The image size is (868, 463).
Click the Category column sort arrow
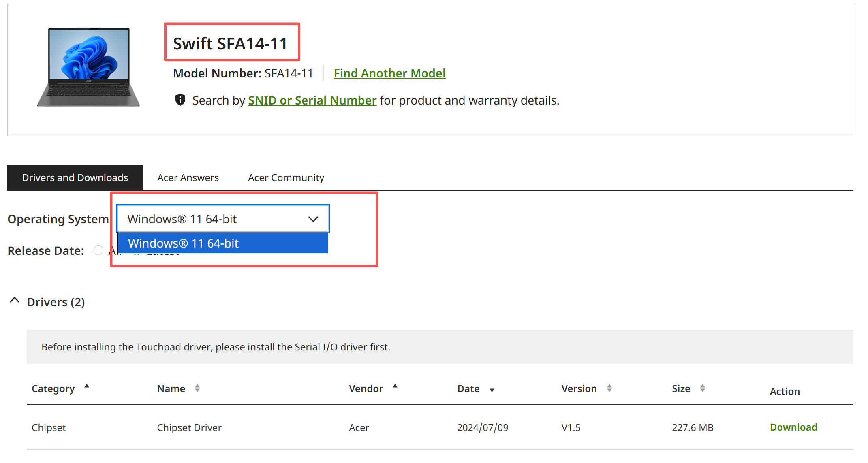pos(87,386)
